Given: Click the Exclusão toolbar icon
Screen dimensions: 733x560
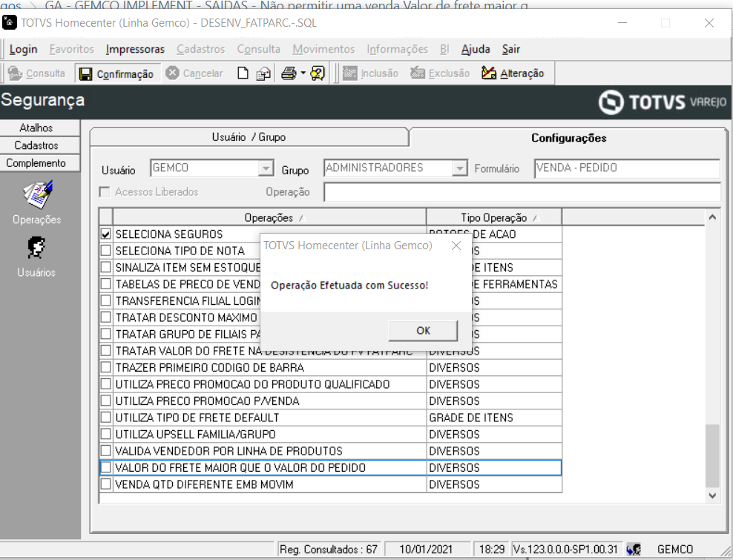Looking at the screenshot, I should pyautogui.click(x=418, y=73).
